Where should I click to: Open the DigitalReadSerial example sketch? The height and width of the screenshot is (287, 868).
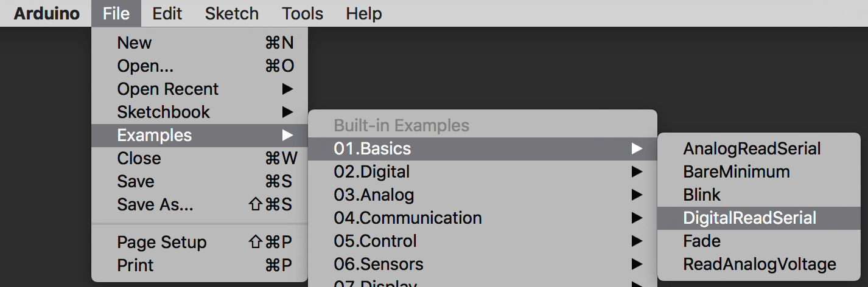tap(749, 218)
